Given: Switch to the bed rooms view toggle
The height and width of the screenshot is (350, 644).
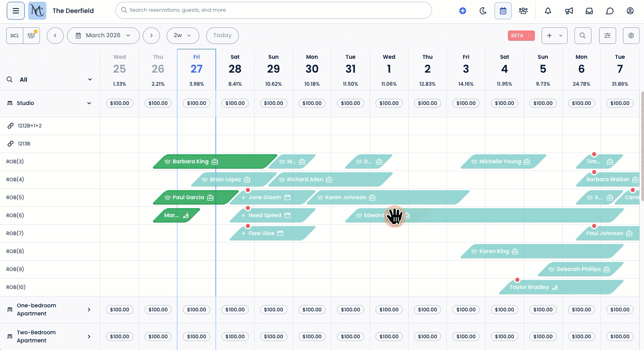Looking at the screenshot, I should tap(15, 35).
